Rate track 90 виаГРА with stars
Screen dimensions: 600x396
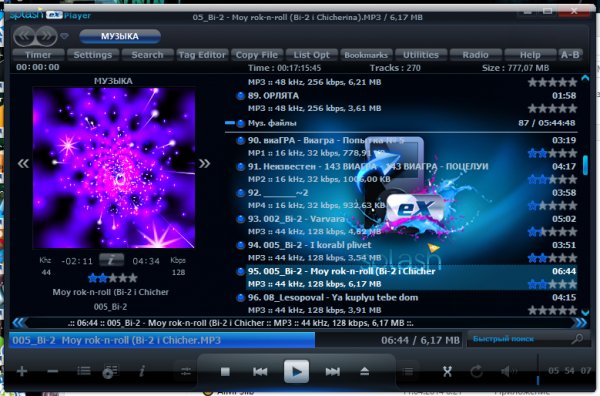click(553, 153)
